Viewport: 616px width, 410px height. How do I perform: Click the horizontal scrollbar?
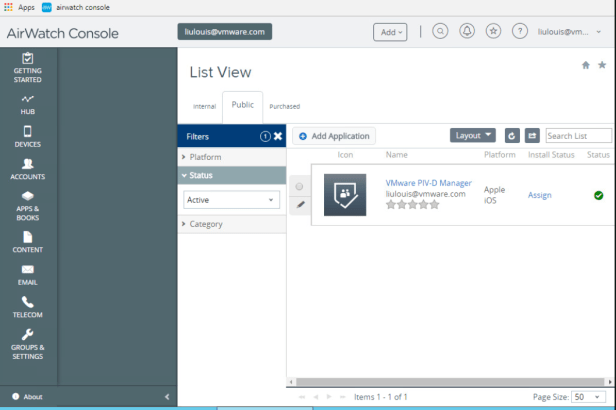(x=450, y=382)
